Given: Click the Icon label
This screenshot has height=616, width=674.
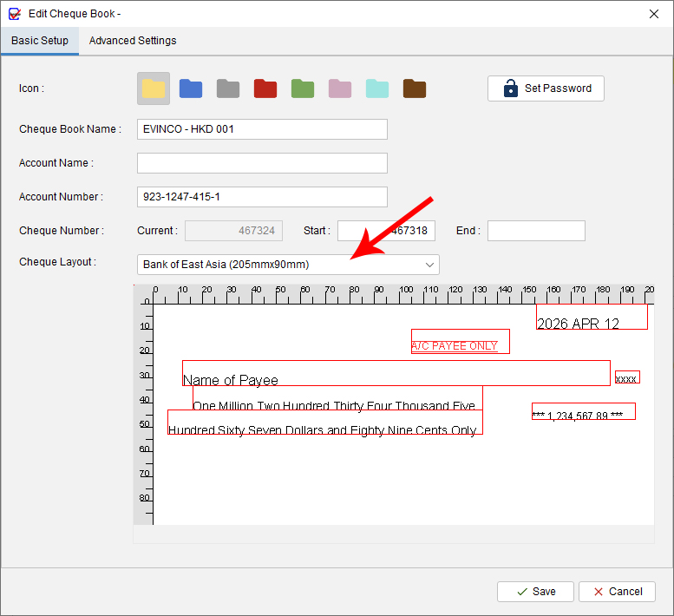Looking at the screenshot, I should [x=31, y=88].
